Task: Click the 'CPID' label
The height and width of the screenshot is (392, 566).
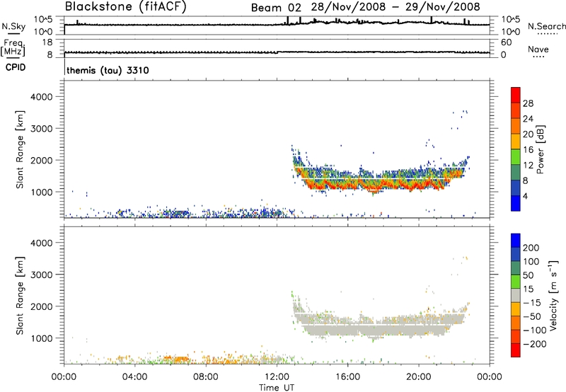Action: 16,67
